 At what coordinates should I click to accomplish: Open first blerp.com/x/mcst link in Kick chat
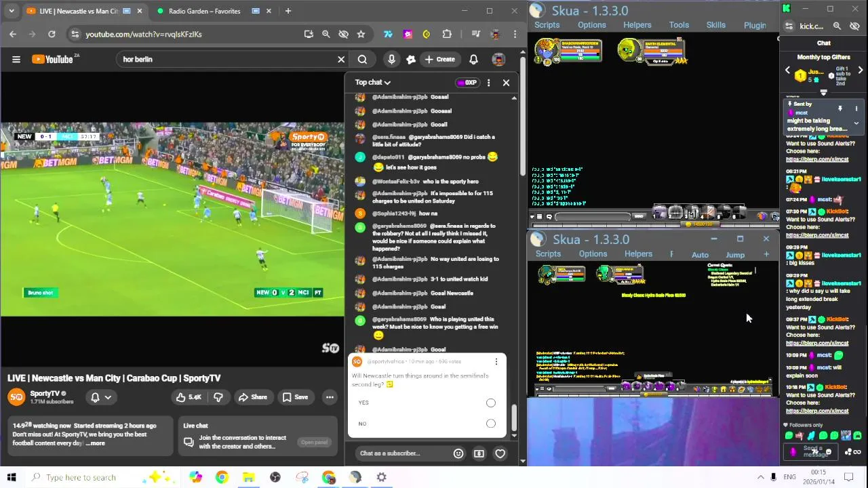tap(817, 159)
